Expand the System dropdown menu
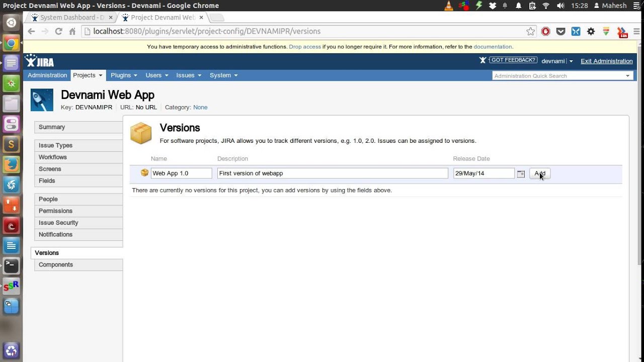The height and width of the screenshot is (362, 644). pos(223,75)
